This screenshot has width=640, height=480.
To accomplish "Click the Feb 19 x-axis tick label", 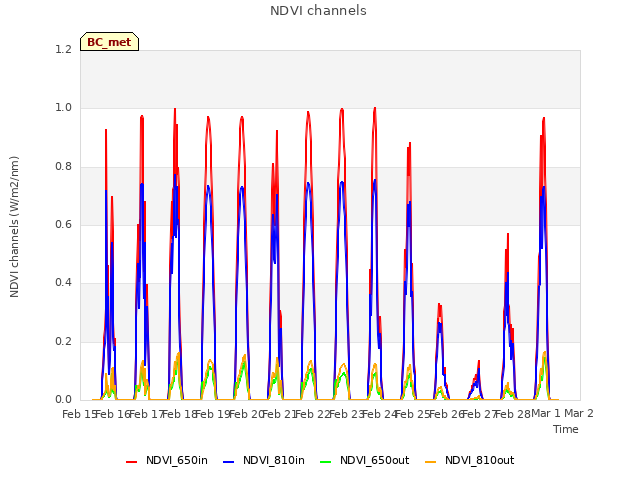I will 213,414.
